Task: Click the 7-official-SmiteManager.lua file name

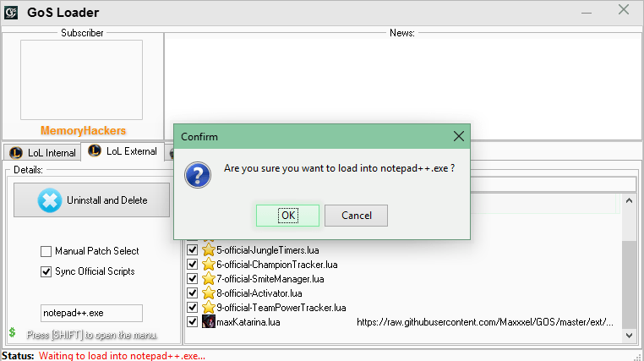Action: pyautogui.click(x=270, y=279)
